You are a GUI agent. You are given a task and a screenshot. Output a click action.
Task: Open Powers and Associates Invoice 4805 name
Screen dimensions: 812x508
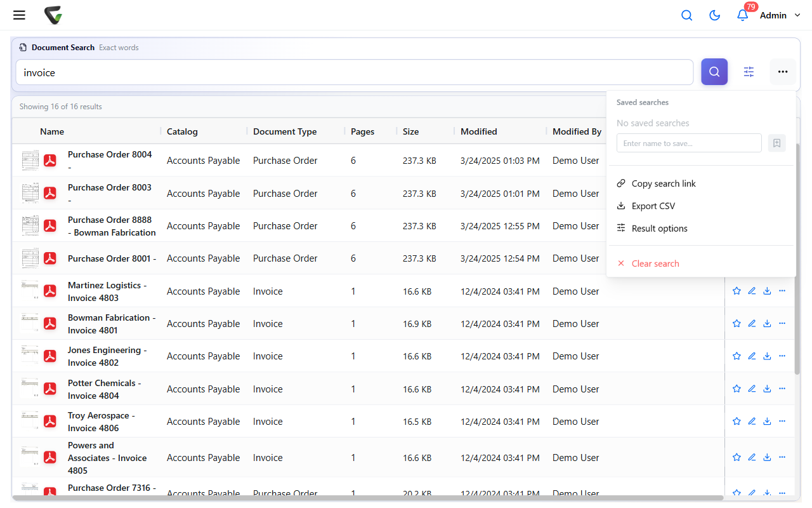pos(107,458)
